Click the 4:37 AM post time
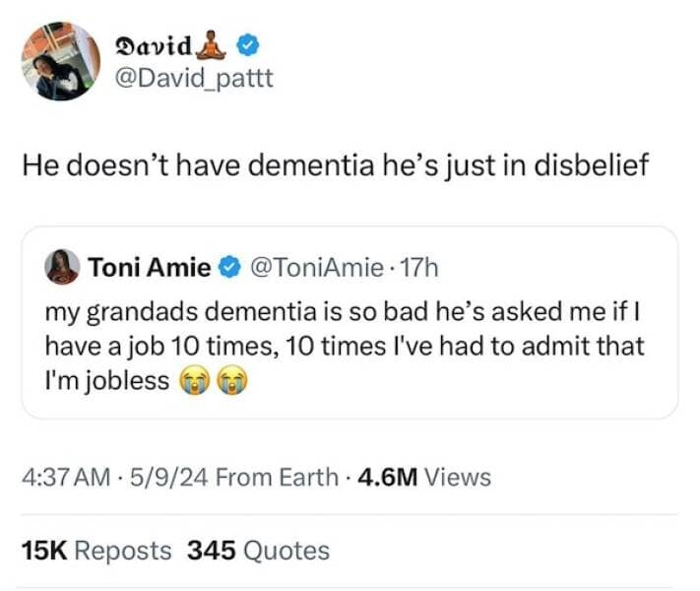 tap(65, 478)
